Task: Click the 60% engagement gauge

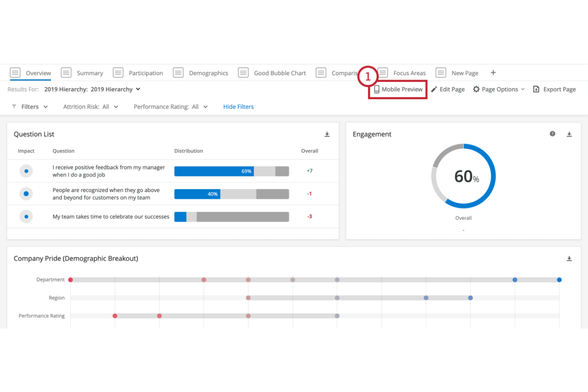Action: [463, 176]
